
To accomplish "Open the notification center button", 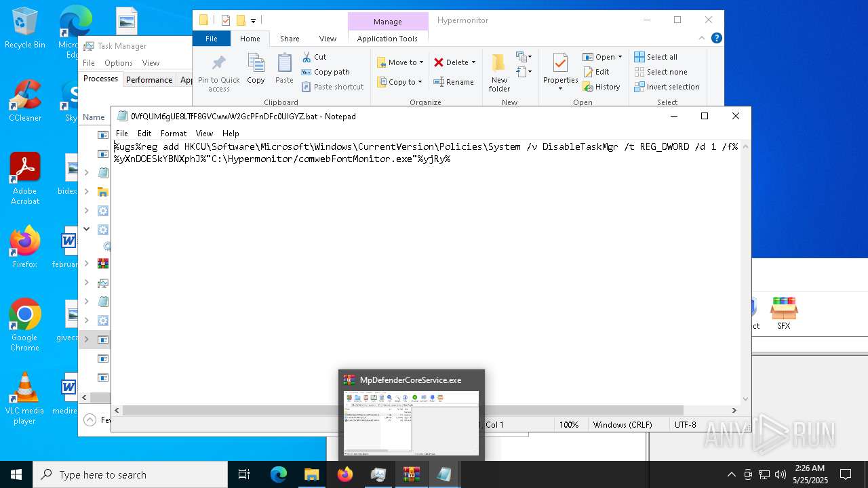I will coord(846,474).
